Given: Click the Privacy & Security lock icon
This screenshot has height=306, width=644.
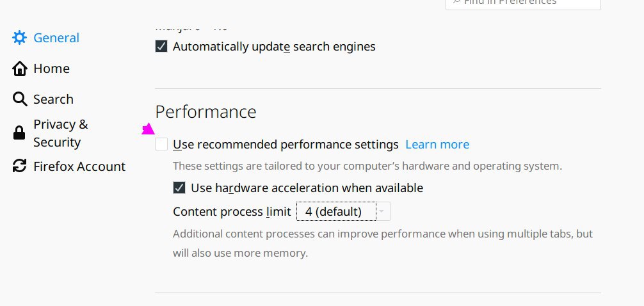Looking at the screenshot, I should 20,133.
